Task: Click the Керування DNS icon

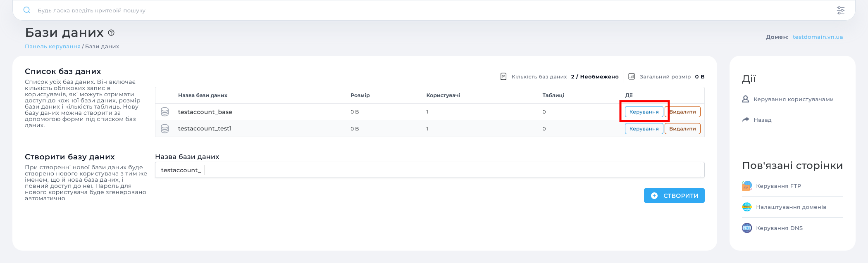Action: click(x=746, y=228)
